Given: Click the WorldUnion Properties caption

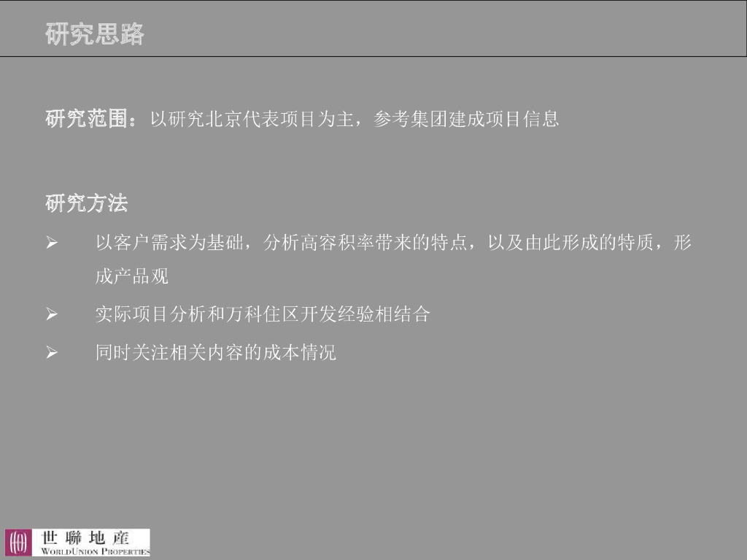Looking at the screenshot, I should pyautogui.click(x=96, y=551).
